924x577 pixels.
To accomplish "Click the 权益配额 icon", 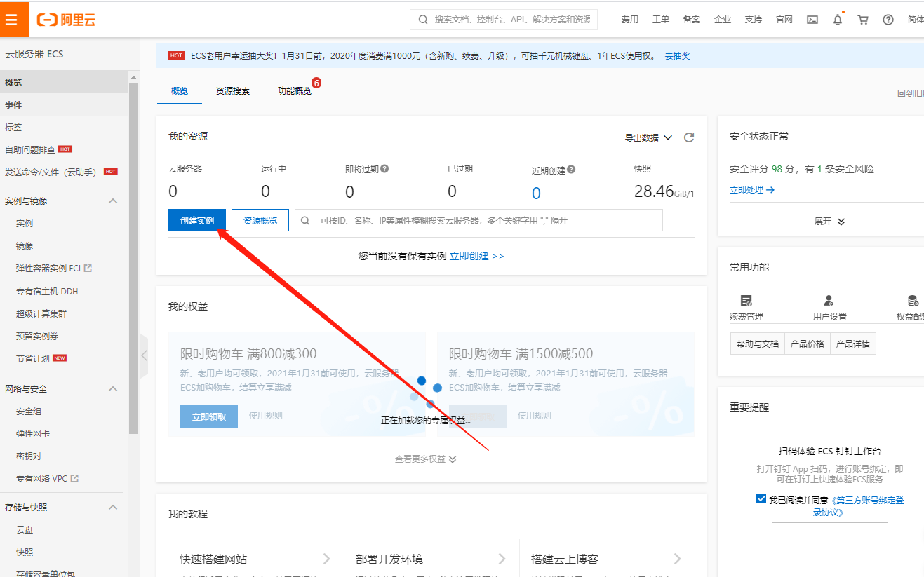I will [913, 301].
